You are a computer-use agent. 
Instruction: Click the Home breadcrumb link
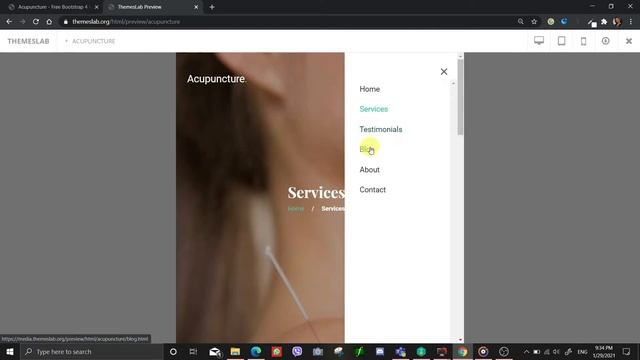coord(296,209)
